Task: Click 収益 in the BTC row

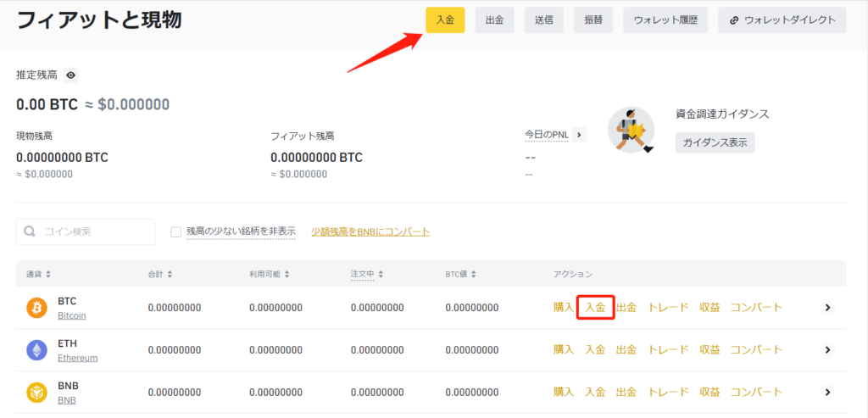Action: [710, 308]
